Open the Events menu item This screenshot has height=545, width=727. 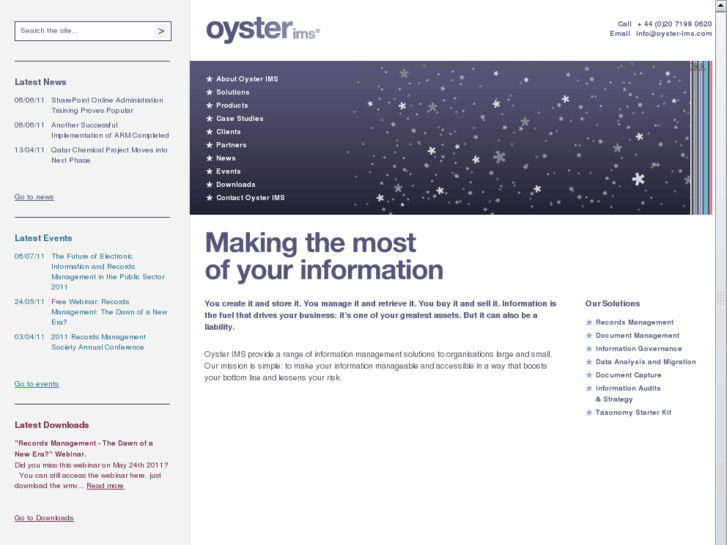228,172
